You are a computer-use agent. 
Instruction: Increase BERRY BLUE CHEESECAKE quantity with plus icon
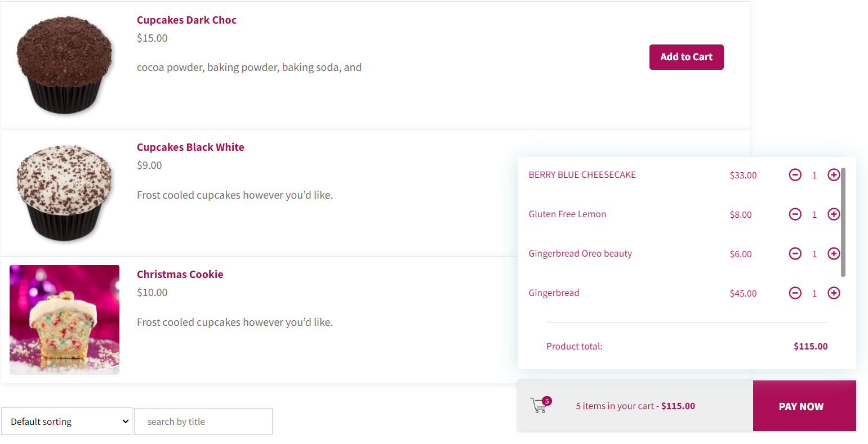pyautogui.click(x=834, y=175)
